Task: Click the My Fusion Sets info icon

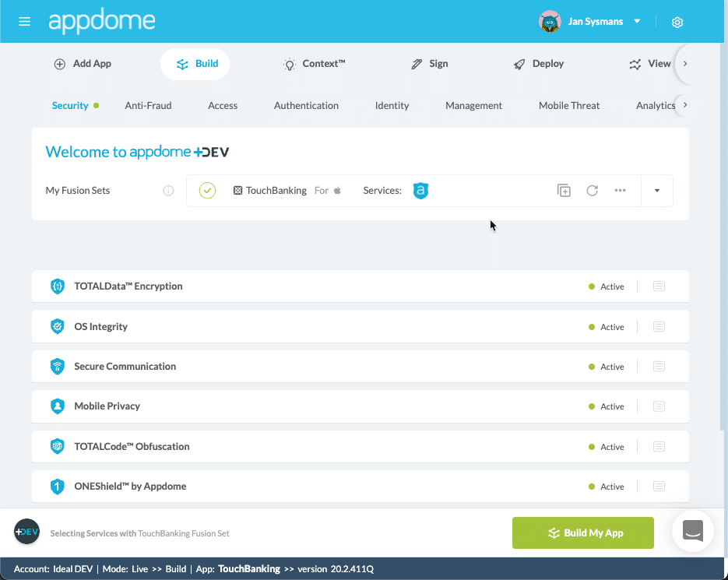Action: (168, 191)
